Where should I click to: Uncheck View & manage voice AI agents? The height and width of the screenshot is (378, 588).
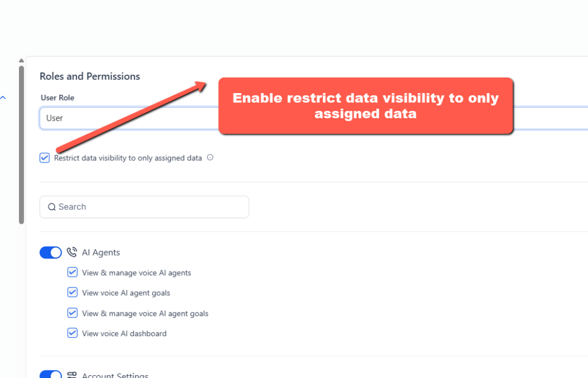tap(72, 272)
